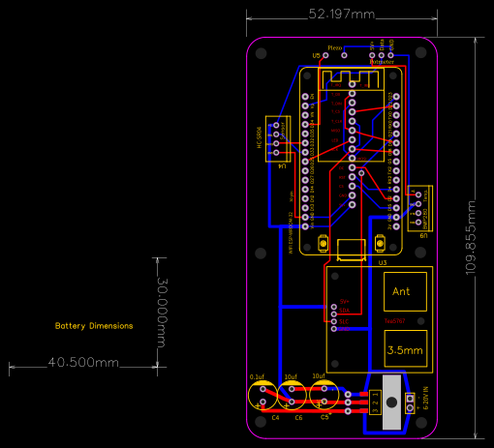Click the right ESP32 push button footprint
This screenshot has height=448, width=494.
[x=380, y=243]
